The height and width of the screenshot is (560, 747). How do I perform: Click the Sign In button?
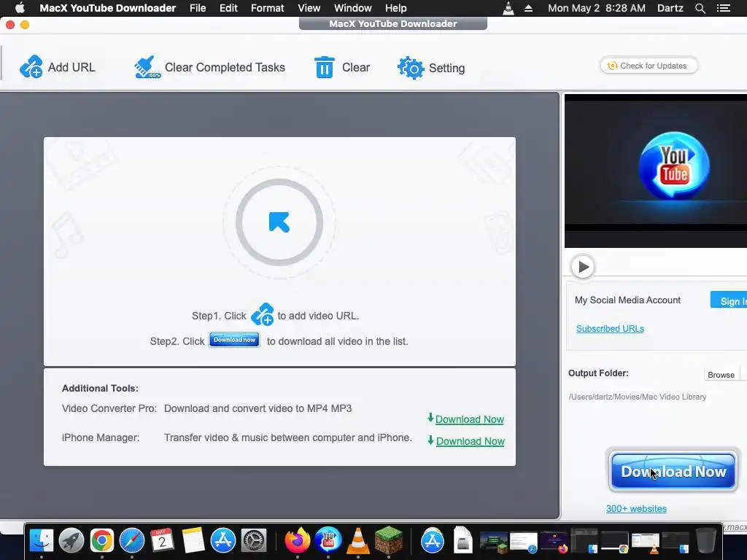pos(729,300)
